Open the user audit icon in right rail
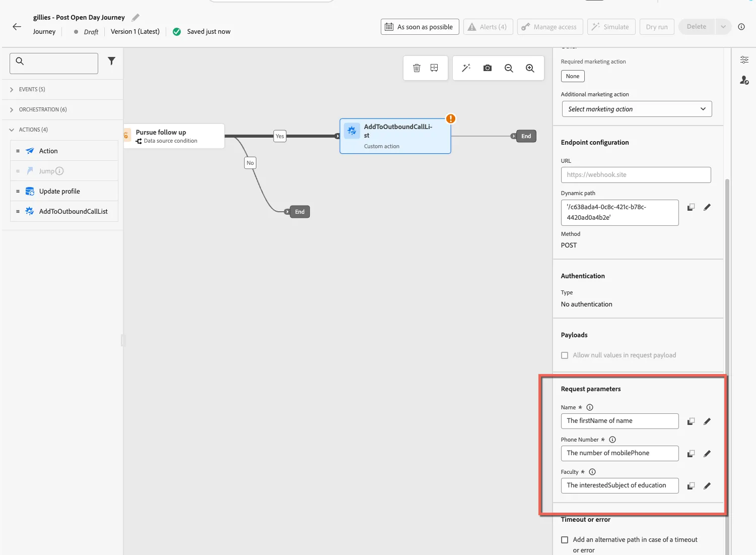Image resolution: width=756 pixels, height=555 pixels. [744, 80]
